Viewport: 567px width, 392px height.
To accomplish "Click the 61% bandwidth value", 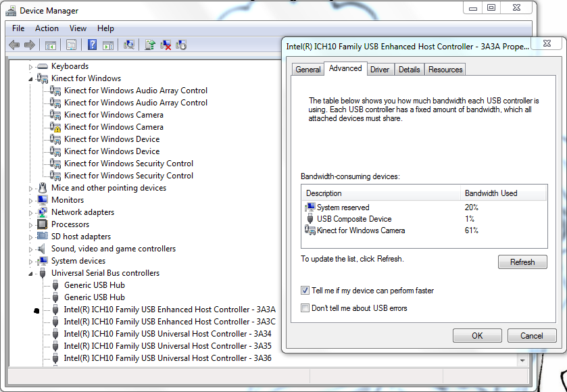I will tap(472, 230).
